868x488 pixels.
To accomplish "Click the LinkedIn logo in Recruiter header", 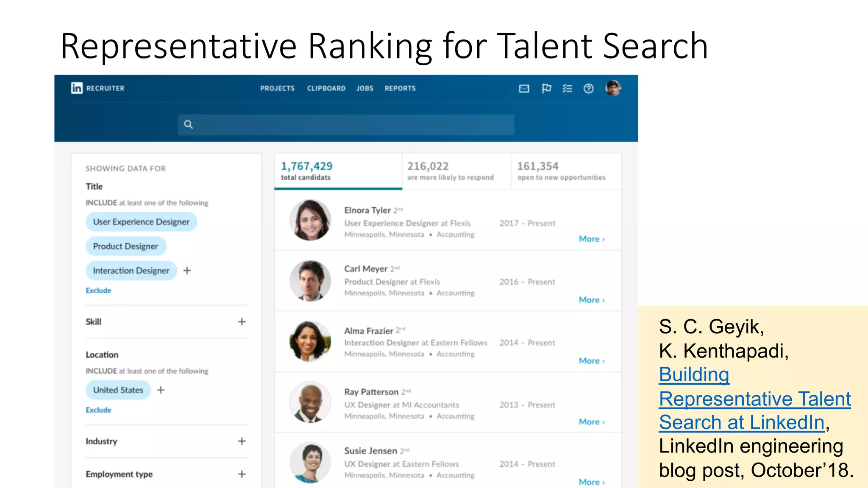I will [x=77, y=88].
